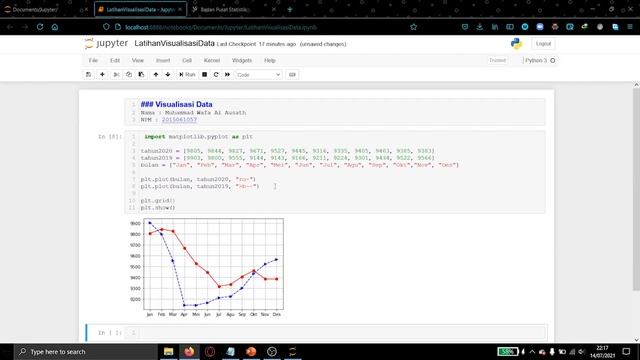
Task: Open the command palette keyboard icon
Action: (x=292, y=75)
